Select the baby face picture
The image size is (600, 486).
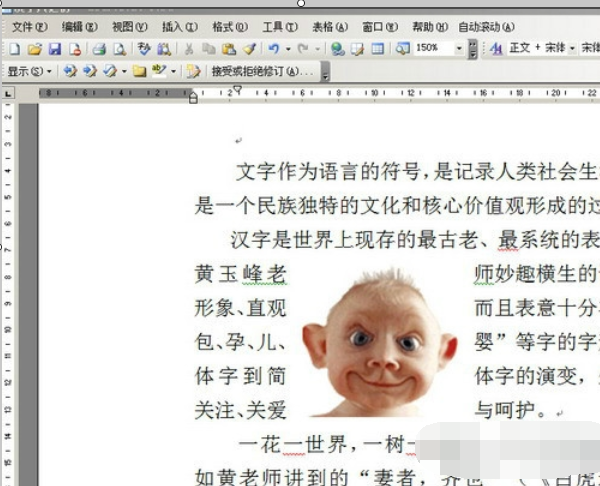(380, 342)
